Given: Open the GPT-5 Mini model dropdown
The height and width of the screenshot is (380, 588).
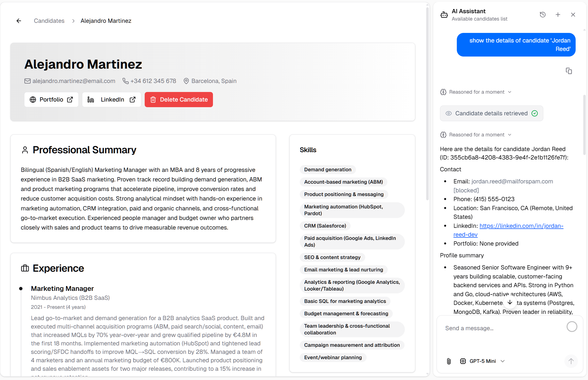Looking at the screenshot, I should pos(482,361).
